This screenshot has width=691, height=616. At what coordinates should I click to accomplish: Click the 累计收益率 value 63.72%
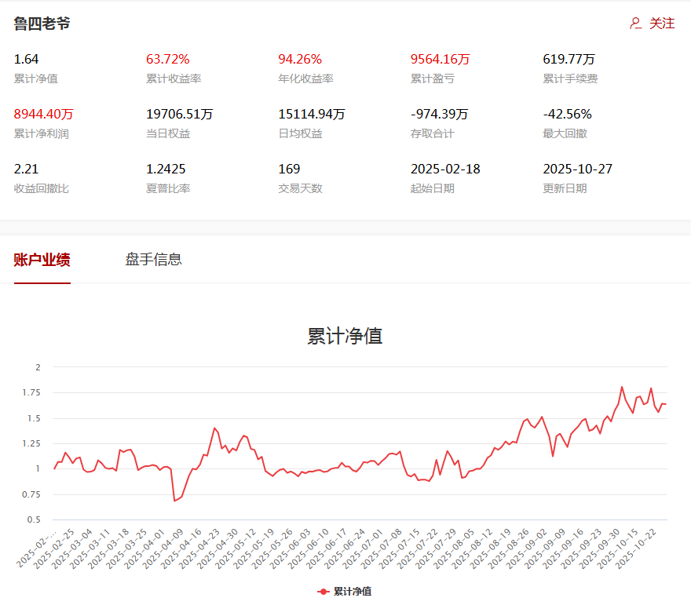169,58
